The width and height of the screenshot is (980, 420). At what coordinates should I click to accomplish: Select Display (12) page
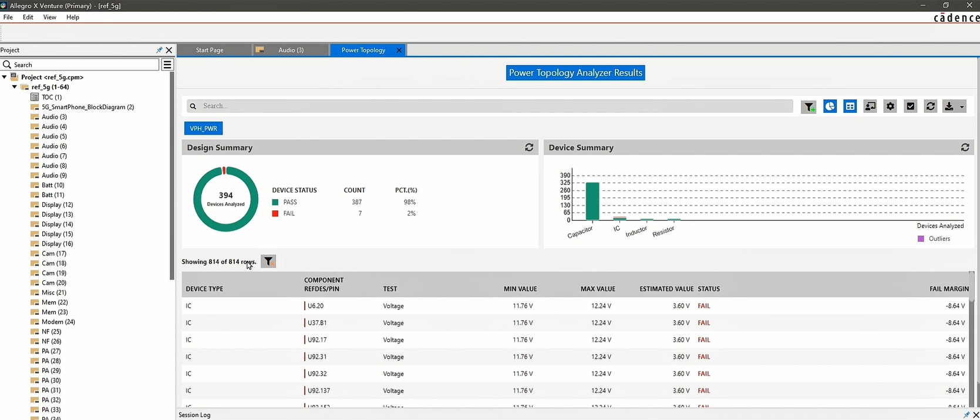tap(57, 204)
